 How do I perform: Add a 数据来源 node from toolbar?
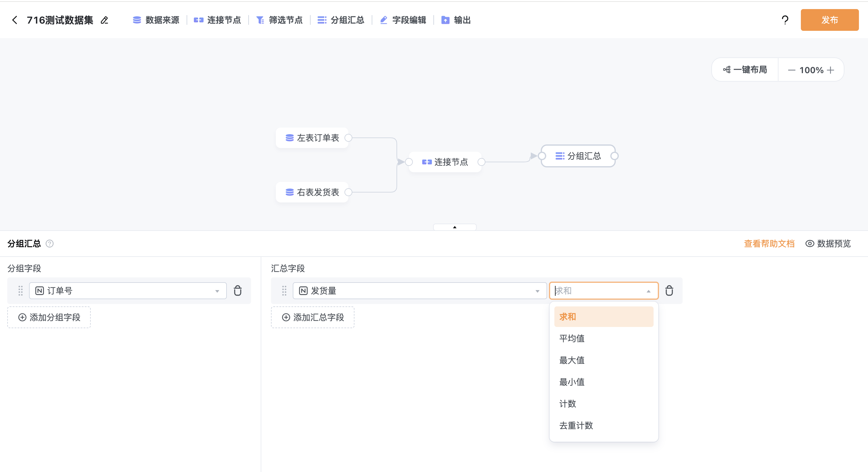[156, 20]
